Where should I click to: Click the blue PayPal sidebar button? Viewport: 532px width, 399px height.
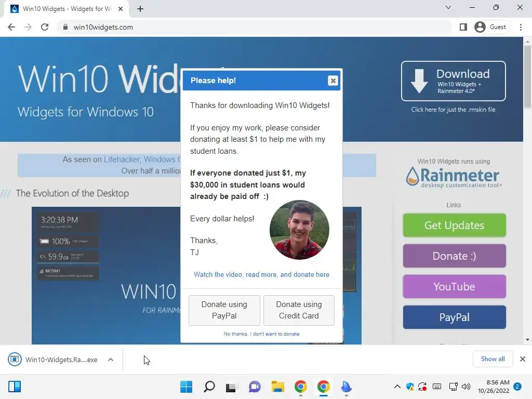coord(454,317)
